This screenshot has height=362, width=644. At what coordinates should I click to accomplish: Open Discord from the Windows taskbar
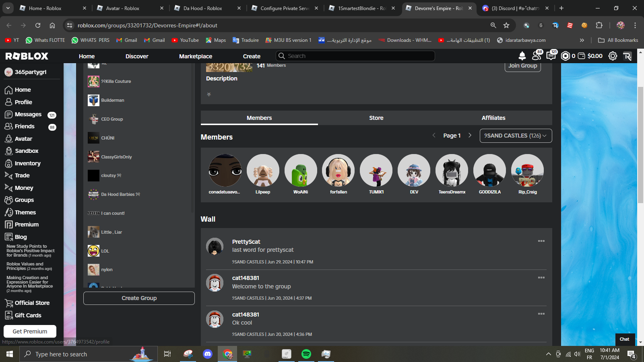208,354
